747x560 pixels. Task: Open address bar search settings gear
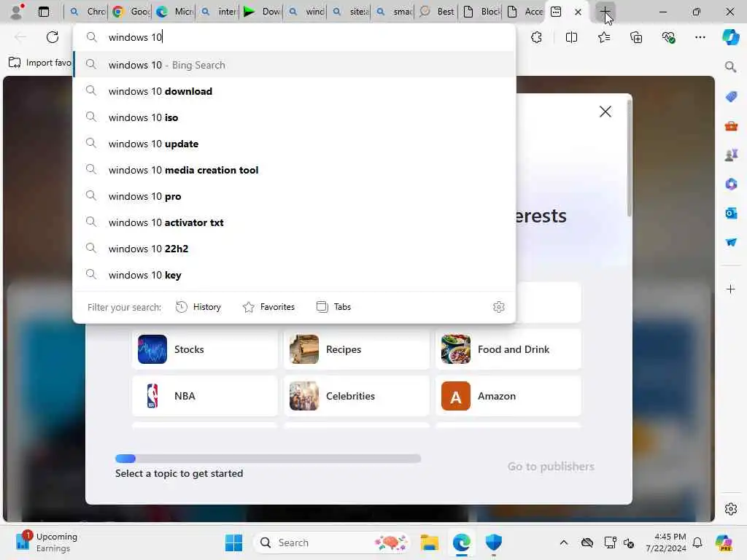(499, 307)
